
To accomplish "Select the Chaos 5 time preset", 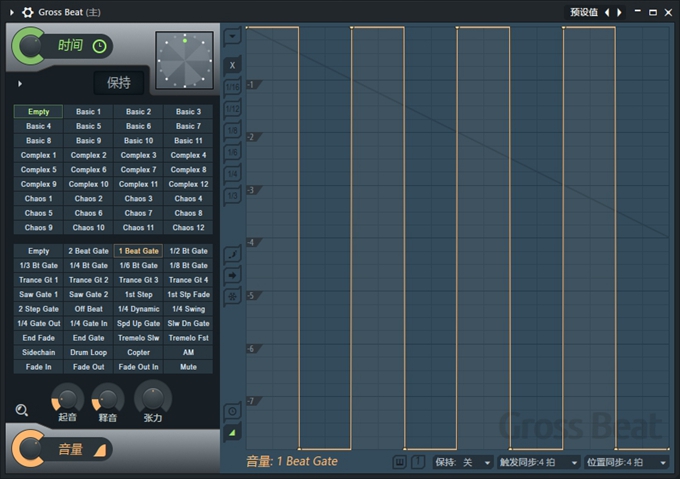I will pos(39,213).
